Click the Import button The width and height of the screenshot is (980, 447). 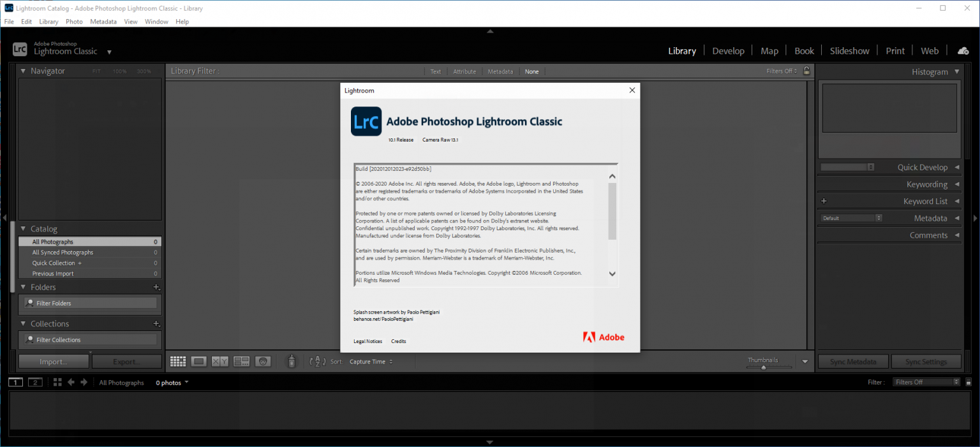coord(54,362)
